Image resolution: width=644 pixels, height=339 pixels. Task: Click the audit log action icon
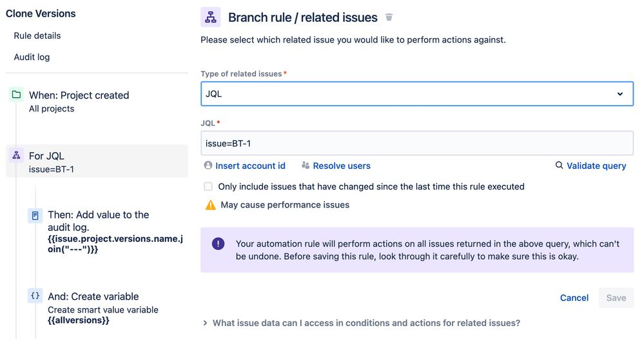pyautogui.click(x=35, y=215)
